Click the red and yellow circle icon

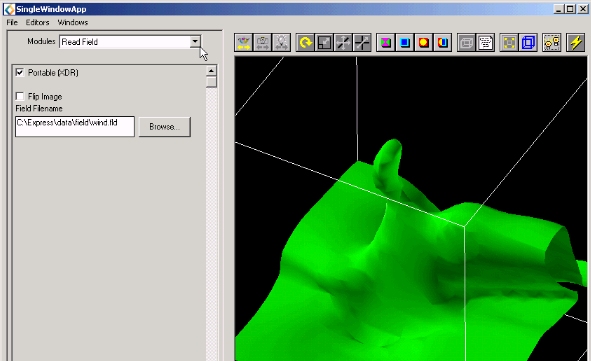pyautogui.click(x=424, y=42)
